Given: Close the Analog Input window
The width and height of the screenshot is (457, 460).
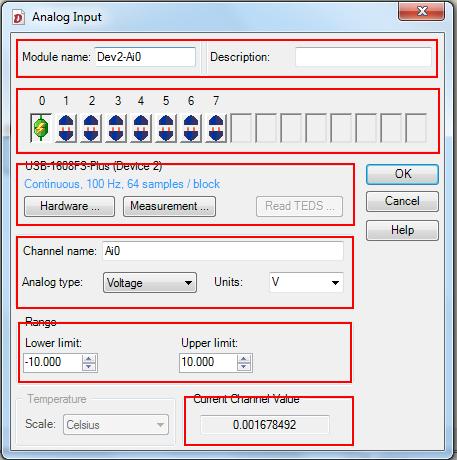Looking at the screenshot, I should tap(422, 11).
